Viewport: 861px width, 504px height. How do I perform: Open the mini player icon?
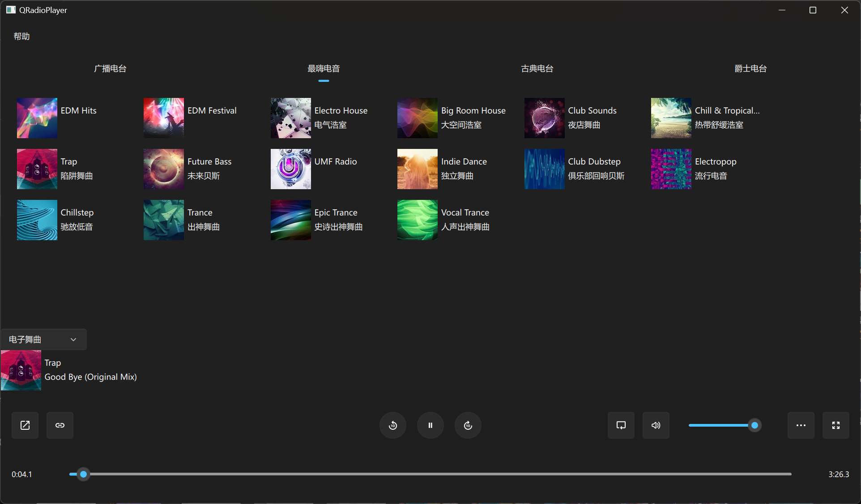click(x=620, y=425)
